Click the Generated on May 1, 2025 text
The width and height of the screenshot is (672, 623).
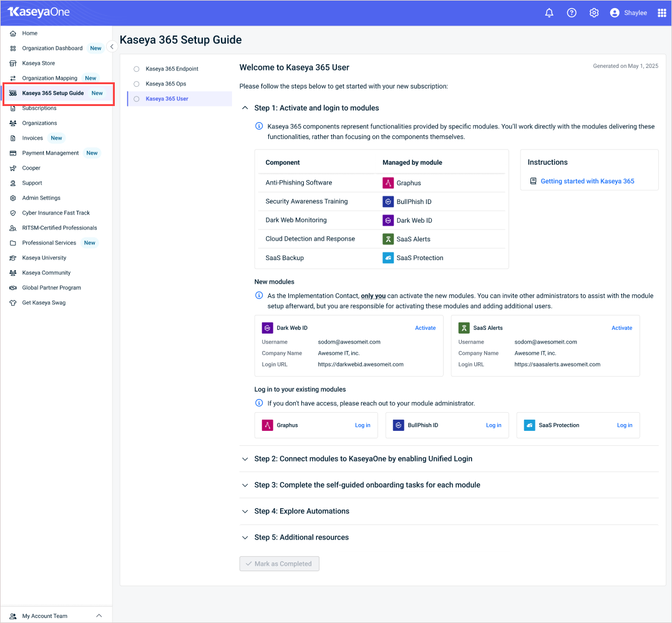pos(625,66)
